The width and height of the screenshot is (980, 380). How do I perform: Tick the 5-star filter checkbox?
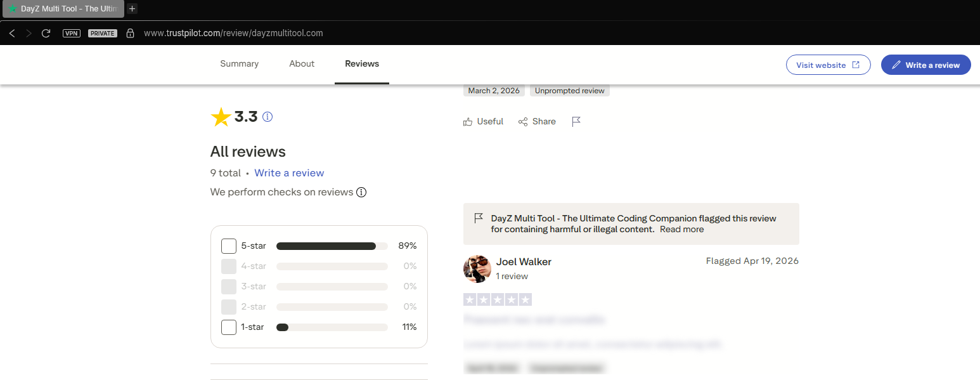pyautogui.click(x=229, y=246)
